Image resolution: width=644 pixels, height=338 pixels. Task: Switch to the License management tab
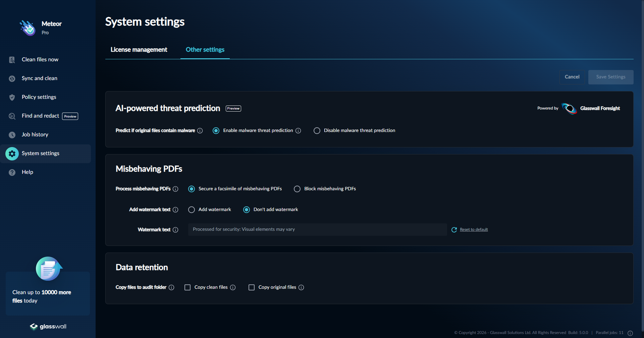(139, 50)
